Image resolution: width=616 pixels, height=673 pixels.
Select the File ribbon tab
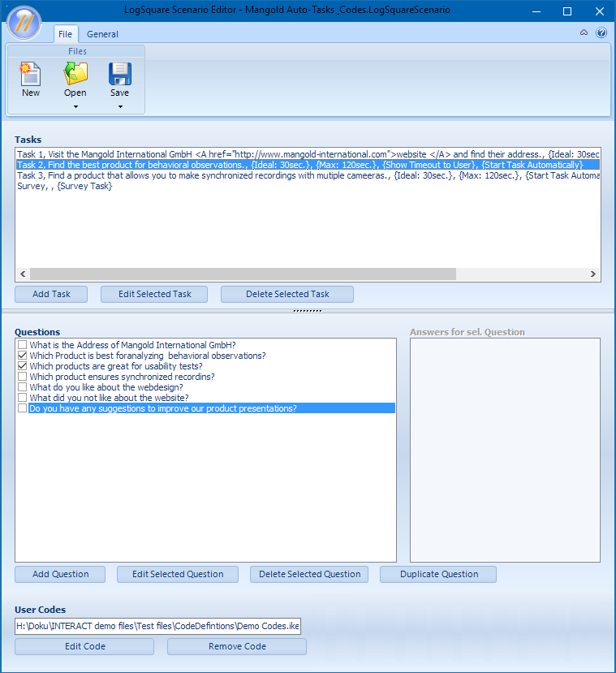pos(65,34)
